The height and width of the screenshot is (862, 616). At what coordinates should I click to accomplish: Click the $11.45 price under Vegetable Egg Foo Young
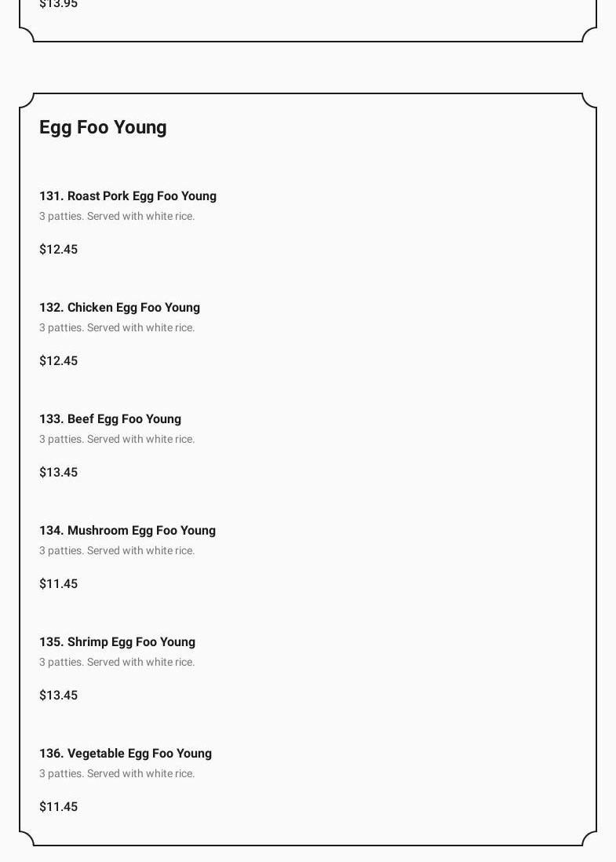[x=59, y=807]
